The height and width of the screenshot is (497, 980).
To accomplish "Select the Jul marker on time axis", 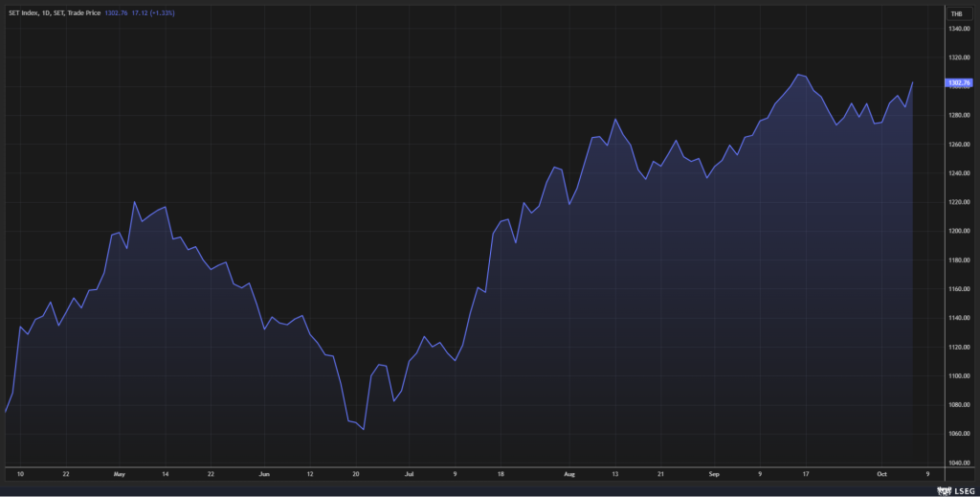I will click(409, 473).
